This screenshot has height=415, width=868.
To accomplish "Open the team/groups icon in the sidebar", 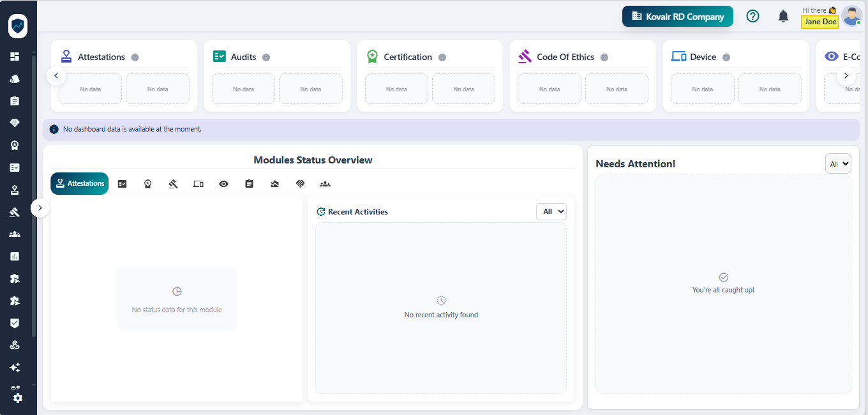I will (14, 234).
